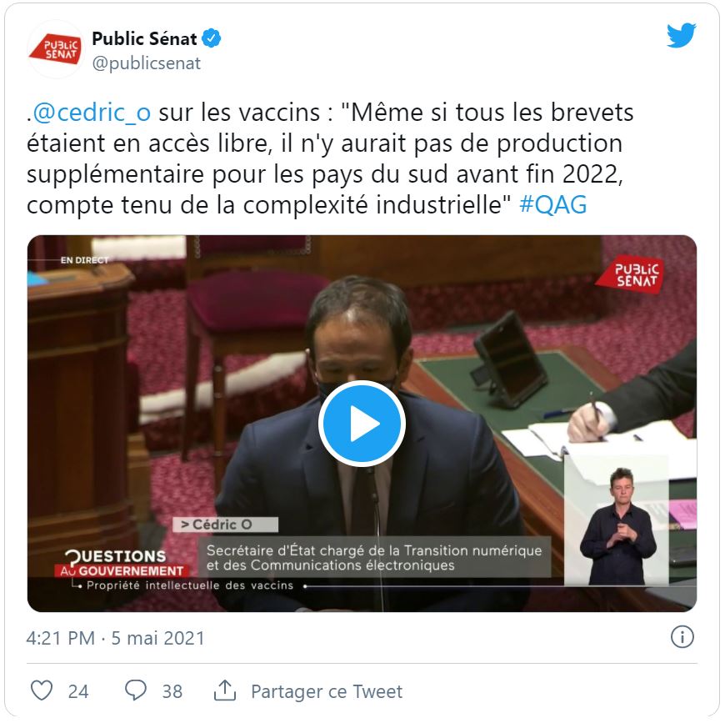Click the share upload arrow icon
This screenshot has height=728, width=725.
coord(225,690)
